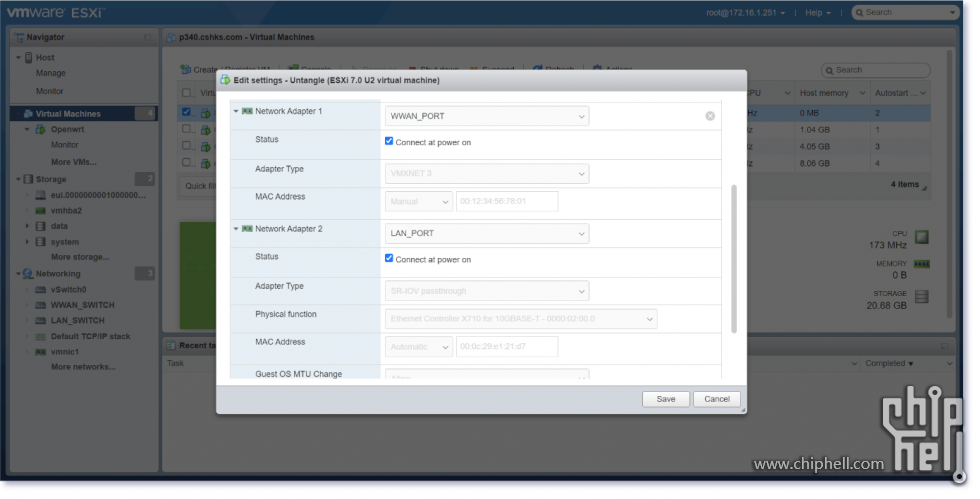Select vmnic1 in Navigator
This screenshot has height=499, width=980.
click(65, 352)
